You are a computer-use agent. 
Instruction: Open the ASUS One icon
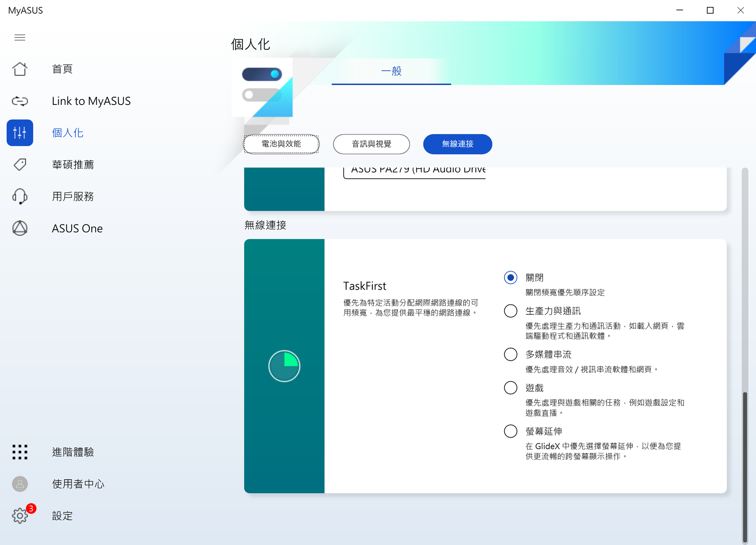[20, 228]
